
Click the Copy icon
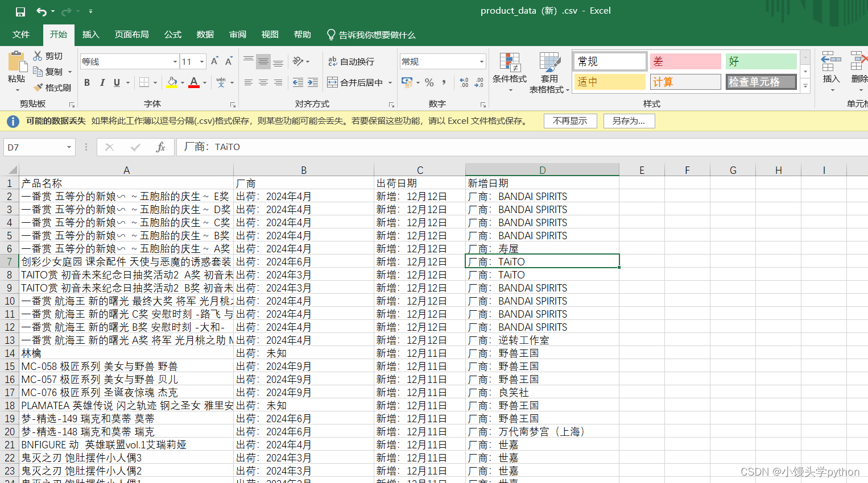tap(38, 72)
